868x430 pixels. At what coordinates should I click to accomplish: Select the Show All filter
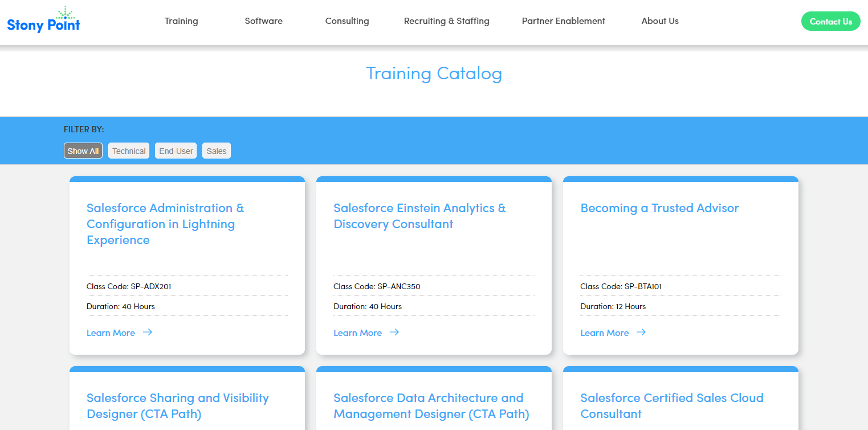coord(83,151)
